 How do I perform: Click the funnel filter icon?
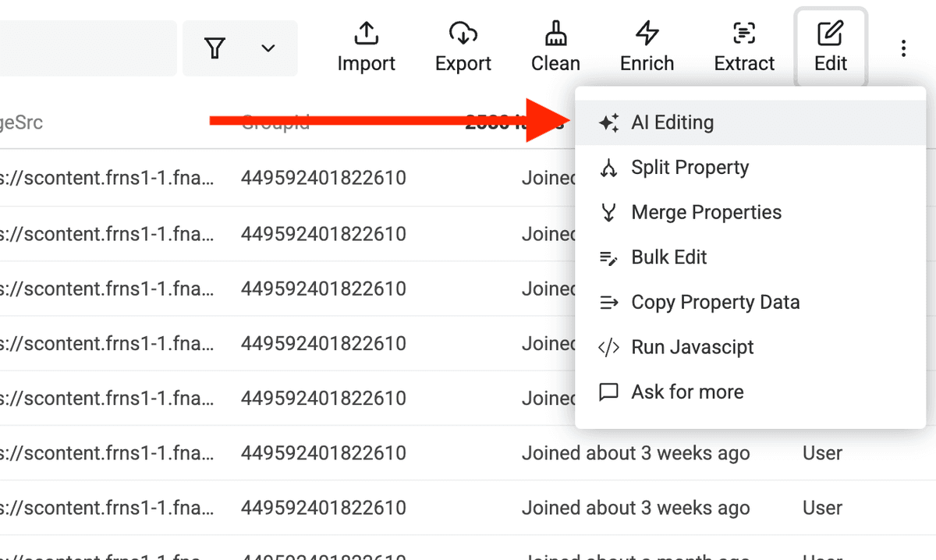coord(215,48)
